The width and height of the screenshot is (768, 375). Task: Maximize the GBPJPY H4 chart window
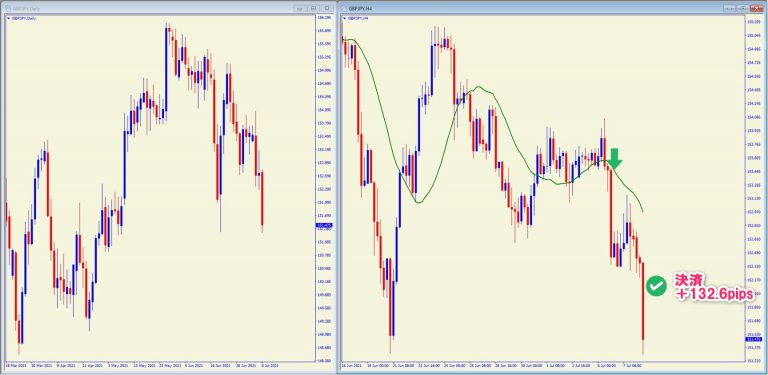pyautogui.click(x=743, y=8)
